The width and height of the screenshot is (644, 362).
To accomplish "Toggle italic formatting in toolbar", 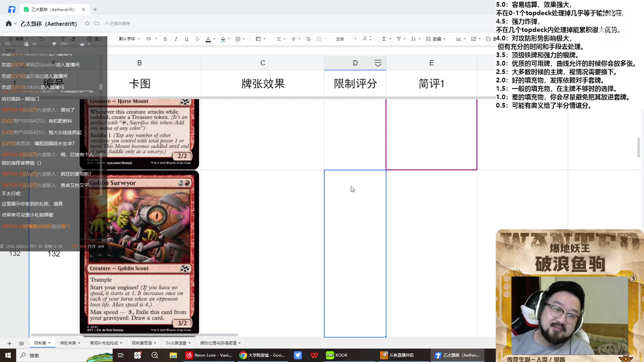I will pyautogui.click(x=176, y=39).
